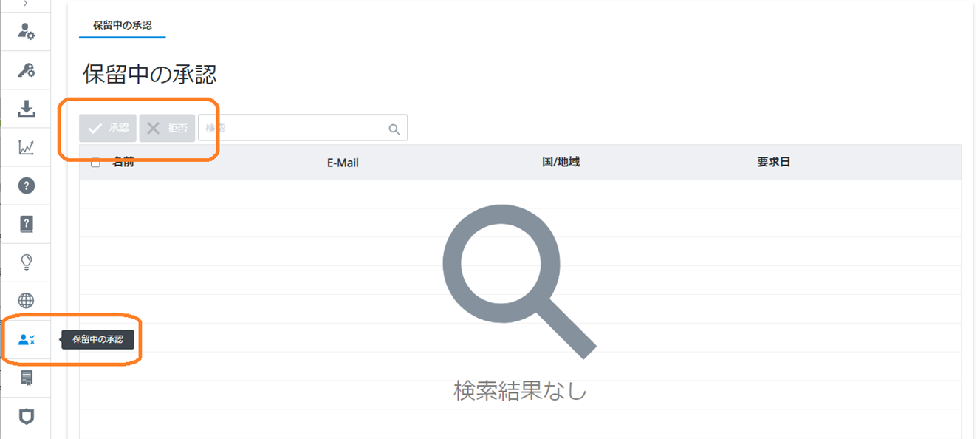This screenshot has width=980, height=439.
Task: Open the download icon in sidebar
Action: click(x=26, y=109)
